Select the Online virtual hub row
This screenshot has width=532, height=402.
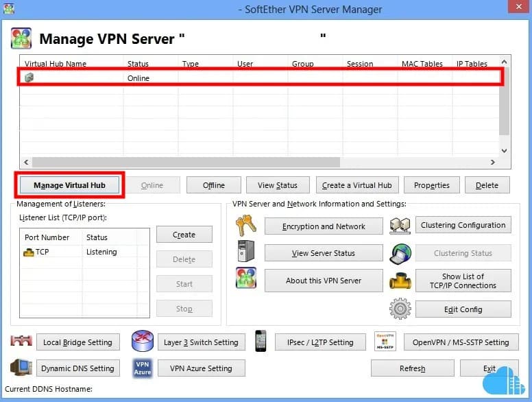pos(260,78)
